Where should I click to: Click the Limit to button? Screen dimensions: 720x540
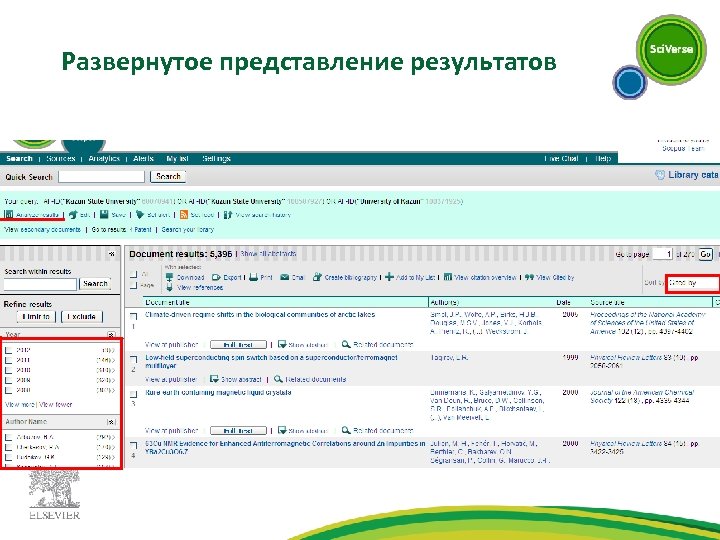point(36,316)
